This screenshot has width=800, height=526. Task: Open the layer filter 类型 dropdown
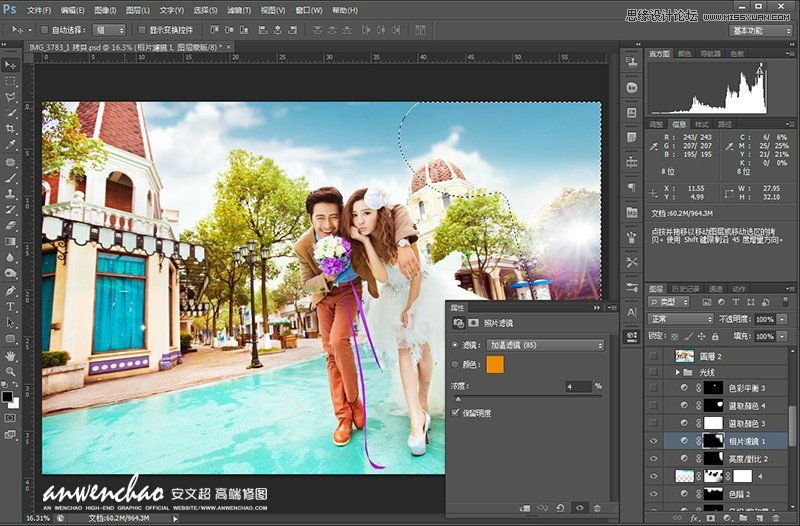(x=669, y=302)
